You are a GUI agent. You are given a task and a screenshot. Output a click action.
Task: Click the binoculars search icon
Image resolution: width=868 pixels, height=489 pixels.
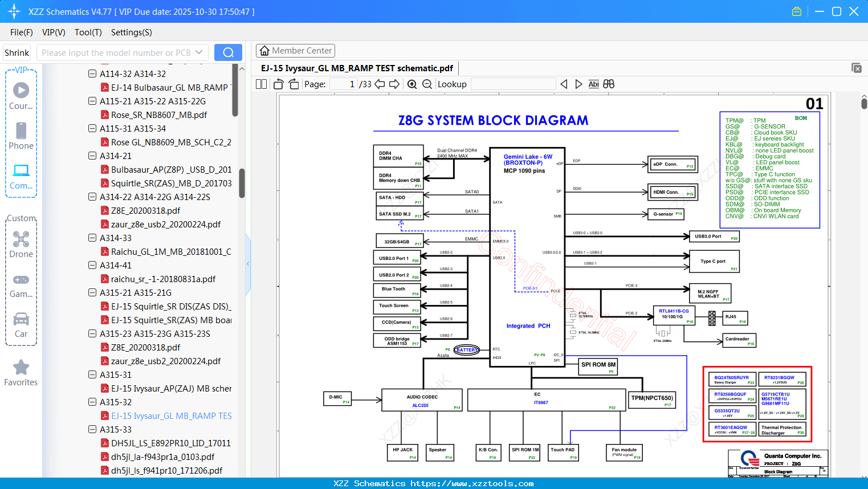coord(609,84)
